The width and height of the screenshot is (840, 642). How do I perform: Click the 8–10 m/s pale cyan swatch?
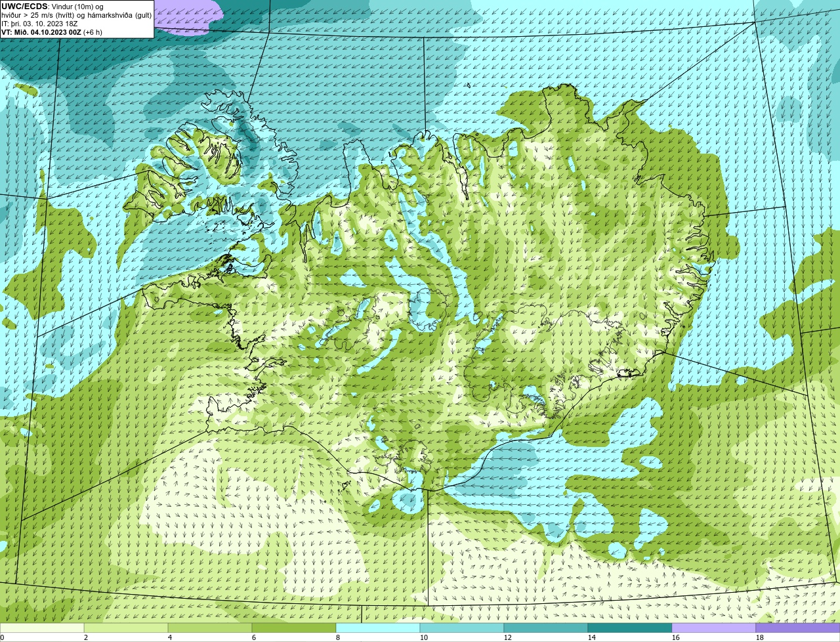[x=378, y=628]
